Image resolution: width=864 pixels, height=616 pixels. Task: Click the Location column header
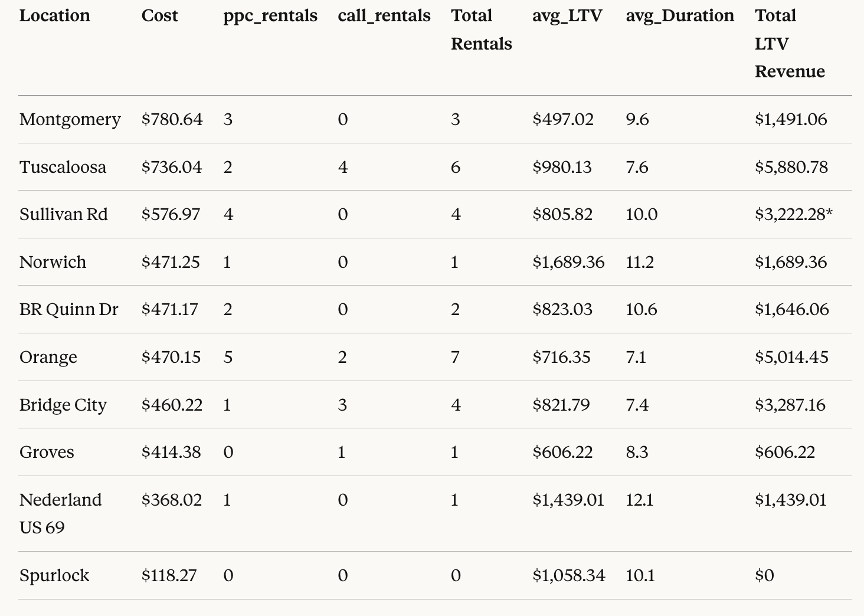(x=55, y=16)
